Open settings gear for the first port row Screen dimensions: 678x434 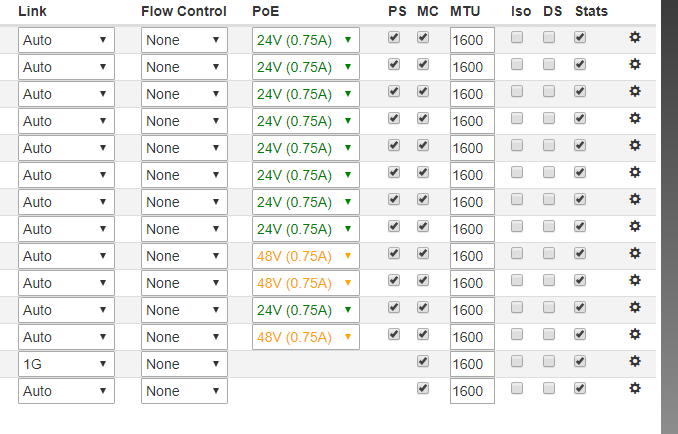[634, 37]
